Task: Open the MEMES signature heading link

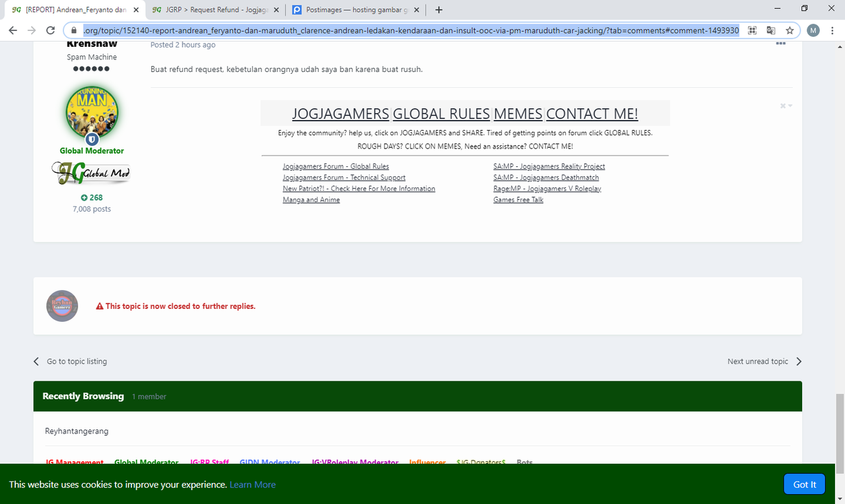Action: [x=518, y=113]
